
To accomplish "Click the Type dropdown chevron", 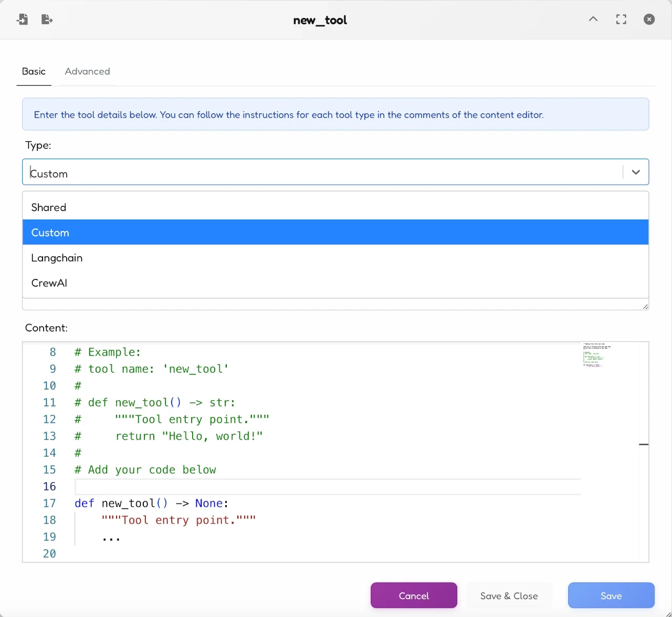I will click(636, 172).
